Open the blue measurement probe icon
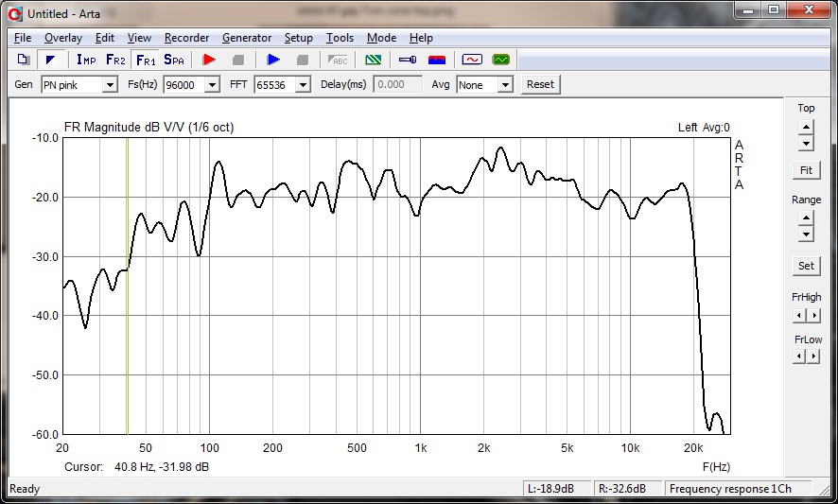Viewport: 838px width, 504px height. [408, 60]
